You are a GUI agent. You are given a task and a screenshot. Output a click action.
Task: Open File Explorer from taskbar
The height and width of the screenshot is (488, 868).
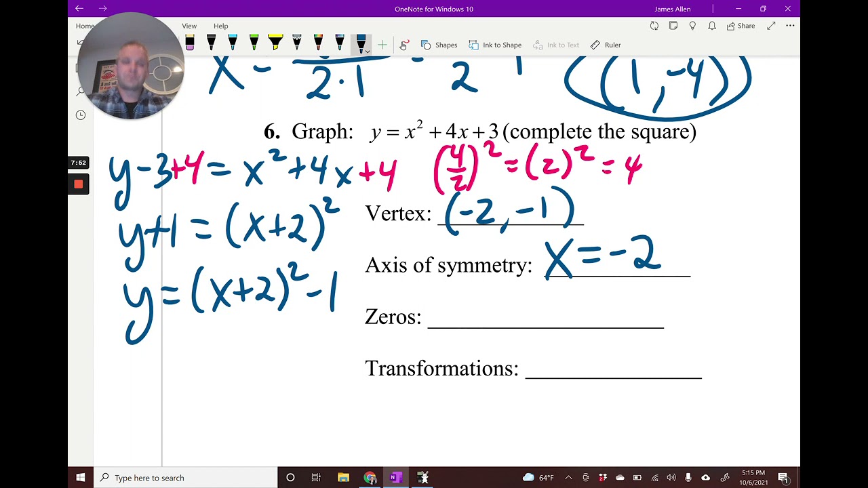pos(343,478)
